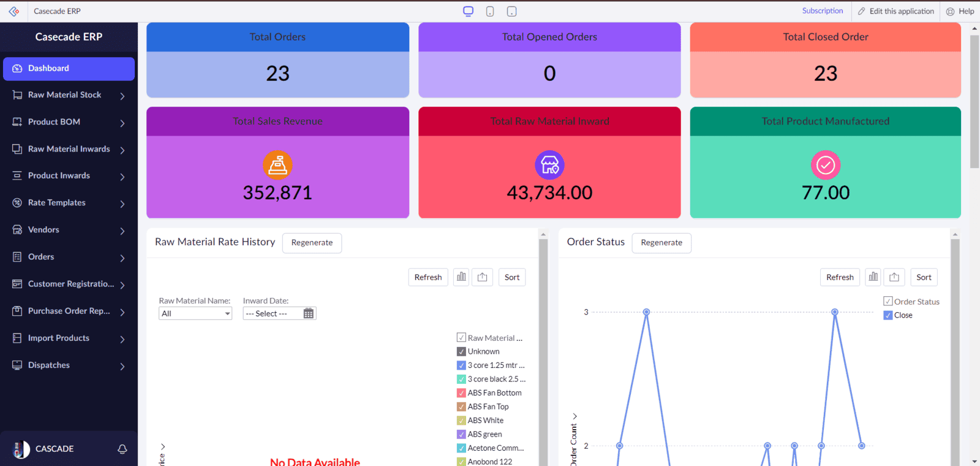Image resolution: width=980 pixels, height=466 pixels.
Task: Open Customer Registration menu item
Action: tap(69, 284)
